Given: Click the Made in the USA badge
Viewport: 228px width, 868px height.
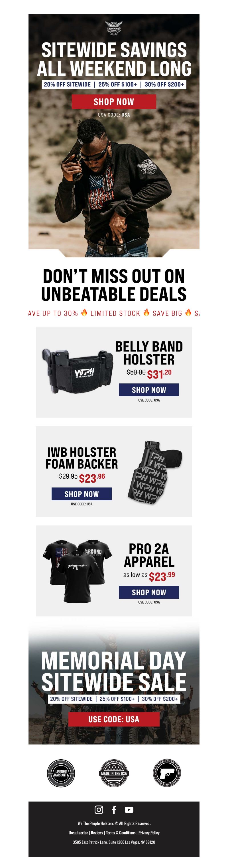Looking at the screenshot, I should pos(114,773).
